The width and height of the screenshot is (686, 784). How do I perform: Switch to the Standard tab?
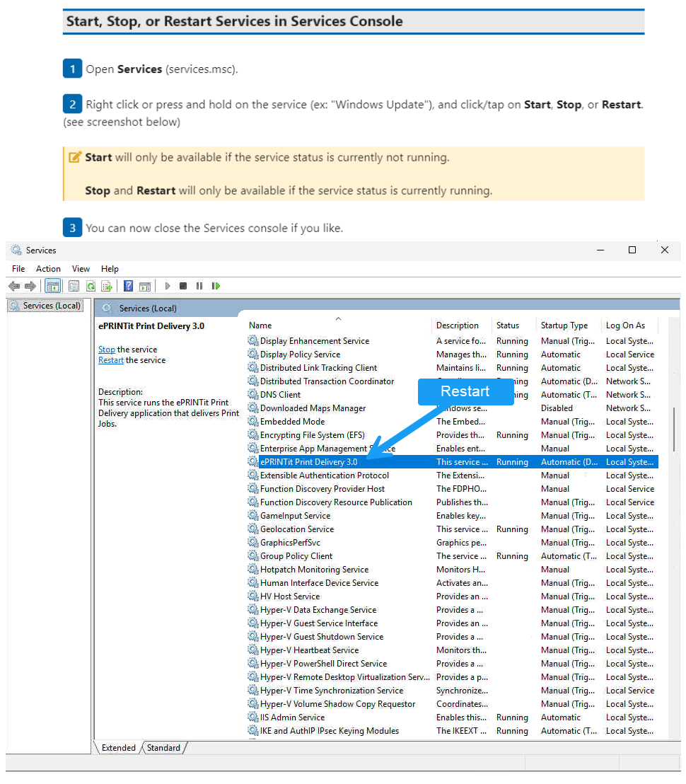click(163, 747)
